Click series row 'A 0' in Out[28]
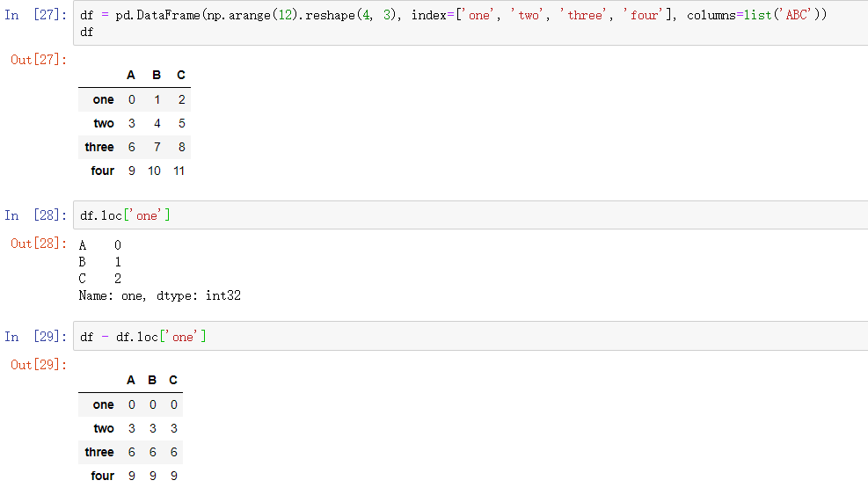 coord(99,244)
